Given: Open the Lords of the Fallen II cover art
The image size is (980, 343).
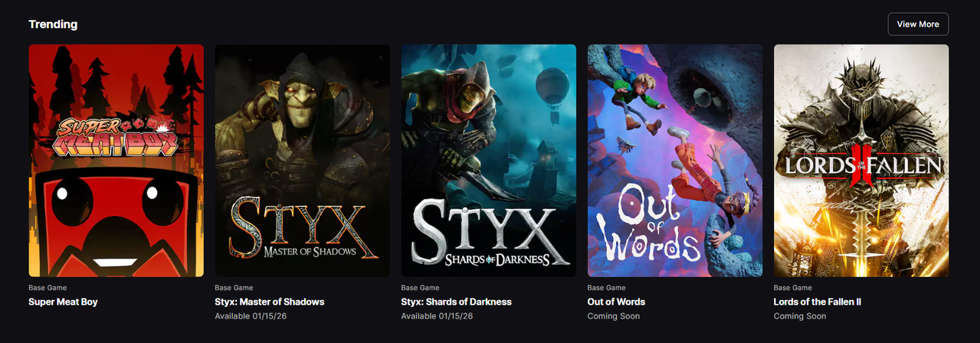Looking at the screenshot, I should point(861,160).
